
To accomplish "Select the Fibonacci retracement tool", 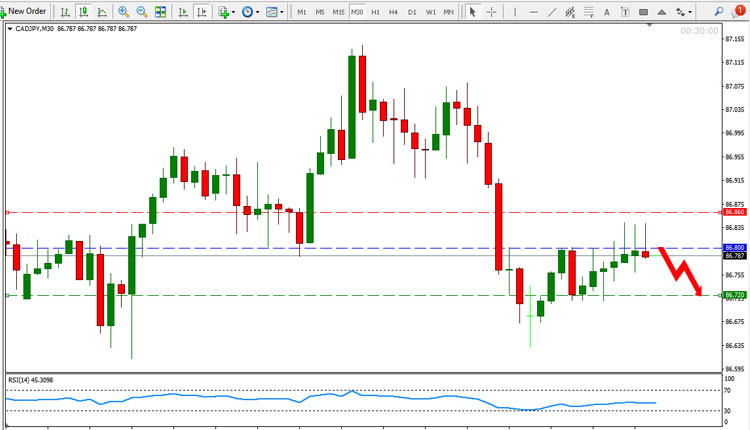I will (x=588, y=12).
